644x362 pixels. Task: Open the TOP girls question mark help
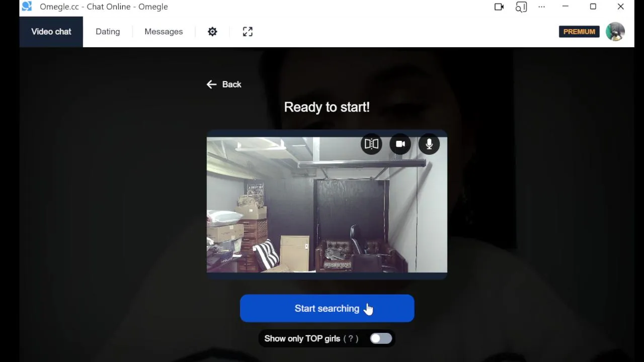coord(351,338)
